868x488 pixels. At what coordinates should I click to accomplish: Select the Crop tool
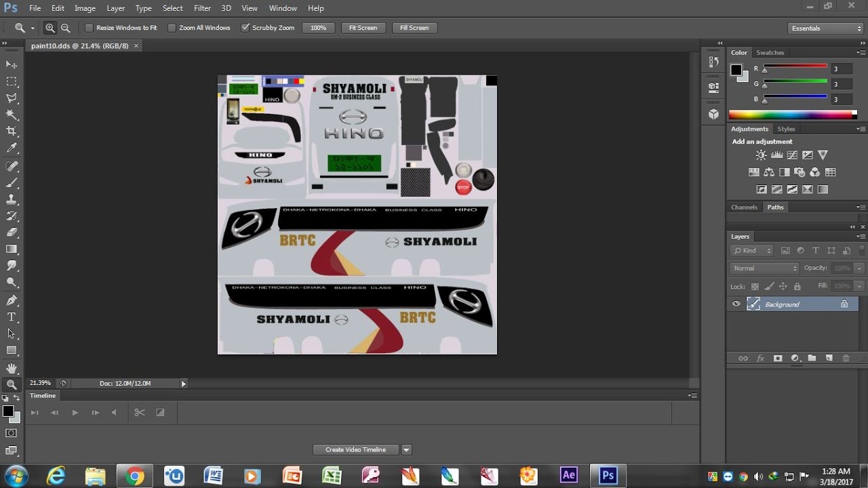[12, 131]
